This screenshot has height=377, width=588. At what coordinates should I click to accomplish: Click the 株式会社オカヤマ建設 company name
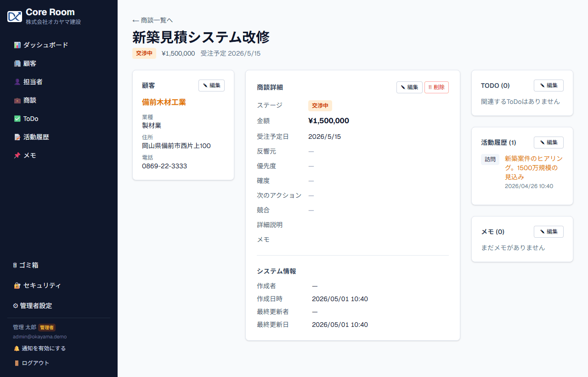tap(53, 22)
